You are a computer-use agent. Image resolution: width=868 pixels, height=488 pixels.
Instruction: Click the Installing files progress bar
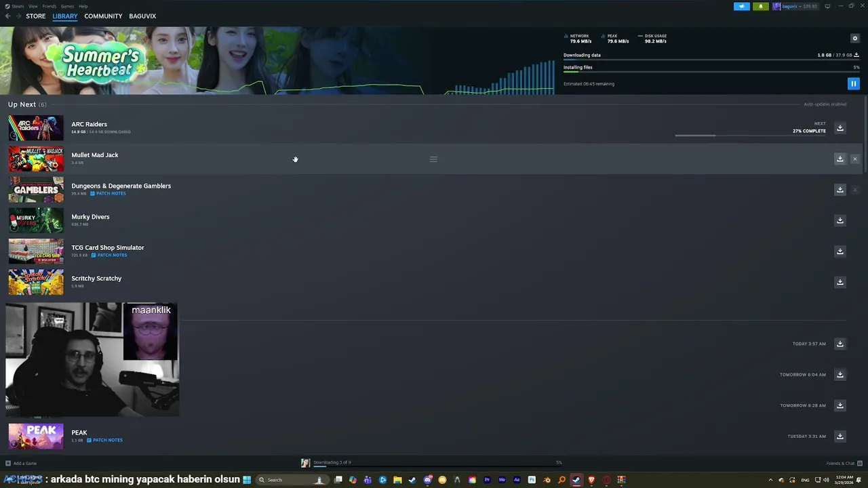tap(711, 72)
